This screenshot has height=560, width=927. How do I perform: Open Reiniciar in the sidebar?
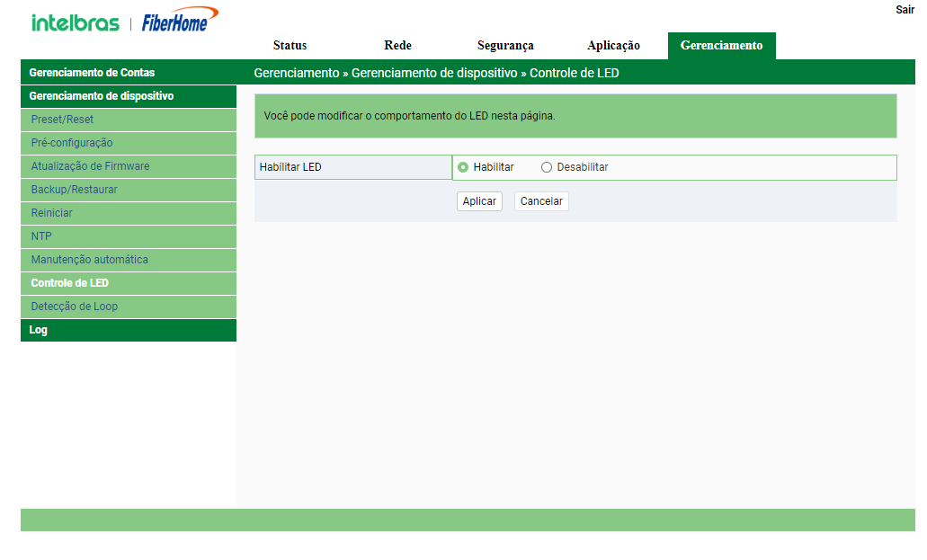pyautogui.click(x=129, y=213)
